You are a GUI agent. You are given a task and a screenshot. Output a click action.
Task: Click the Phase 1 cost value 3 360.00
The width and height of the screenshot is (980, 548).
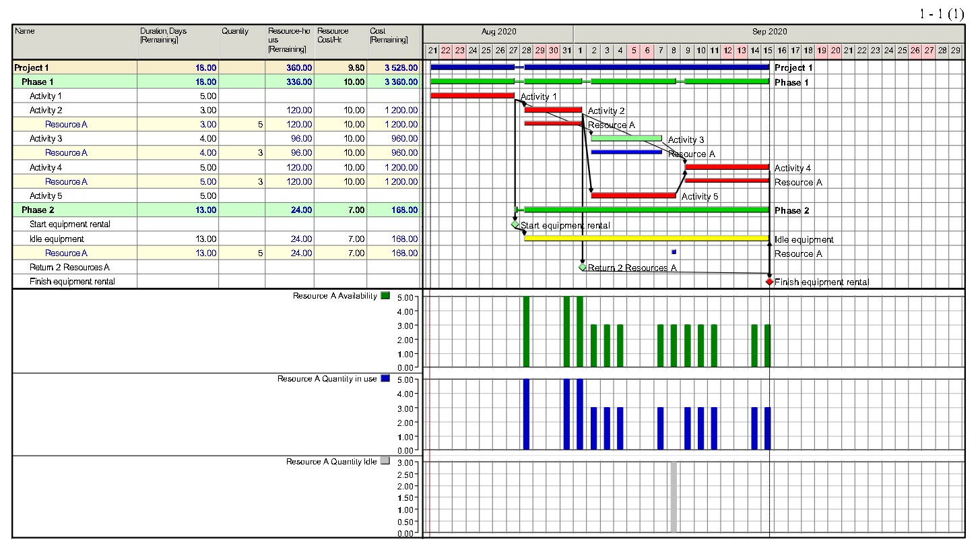401,82
